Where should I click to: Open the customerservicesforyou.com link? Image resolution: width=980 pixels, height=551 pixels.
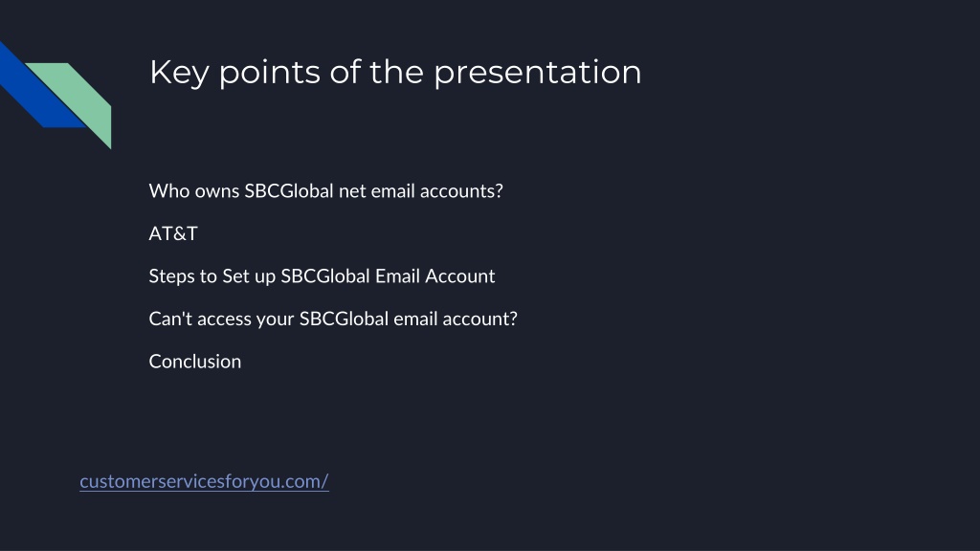pos(204,481)
